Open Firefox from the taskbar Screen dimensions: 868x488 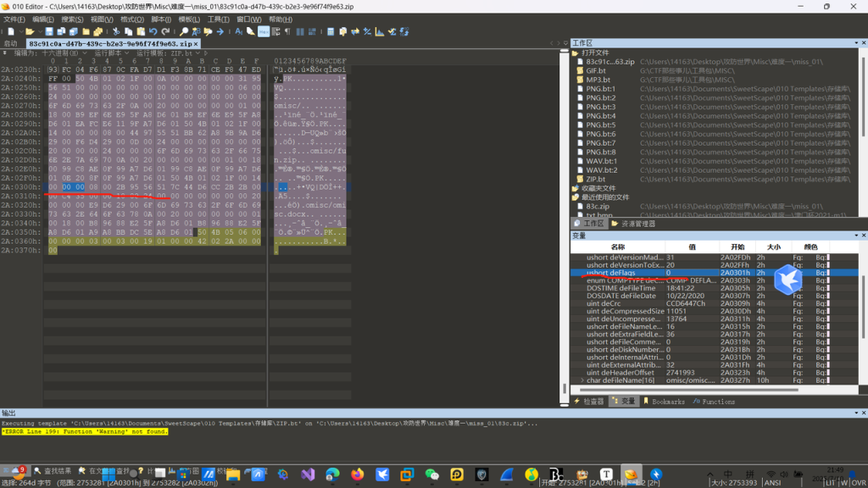pos(357,474)
